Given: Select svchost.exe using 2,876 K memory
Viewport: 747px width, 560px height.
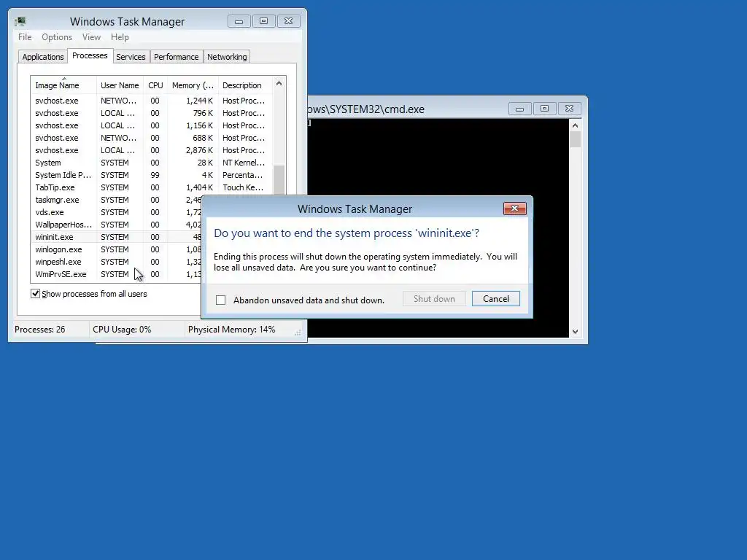Looking at the screenshot, I should tap(152, 150).
